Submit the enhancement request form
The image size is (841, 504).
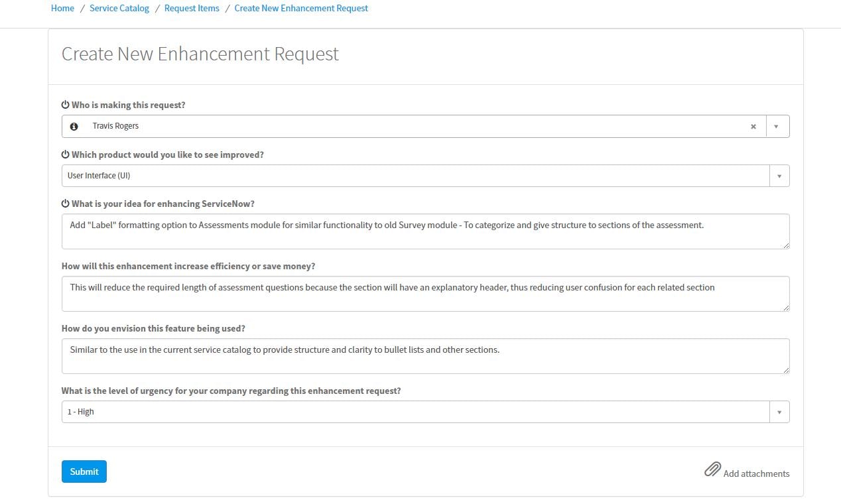pyautogui.click(x=84, y=471)
